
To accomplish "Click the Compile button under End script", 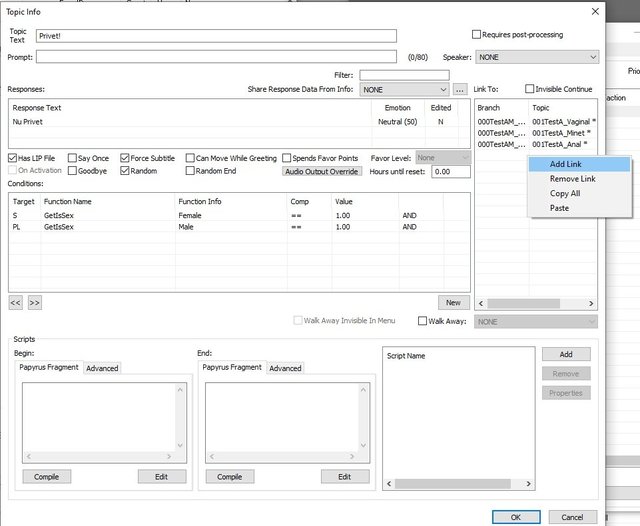I will click(x=229, y=477).
